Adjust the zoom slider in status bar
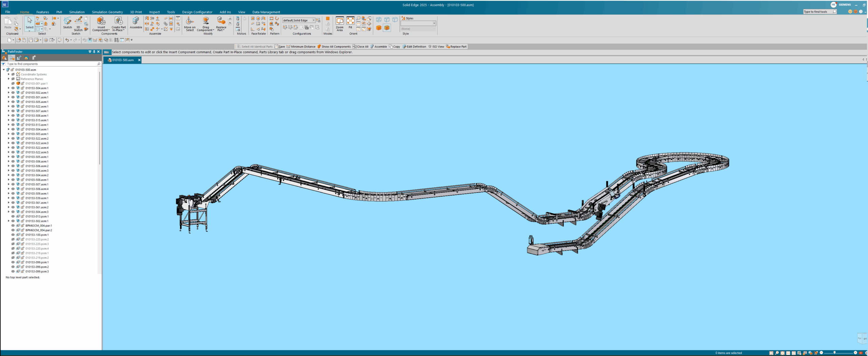868x356 pixels. click(834, 353)
